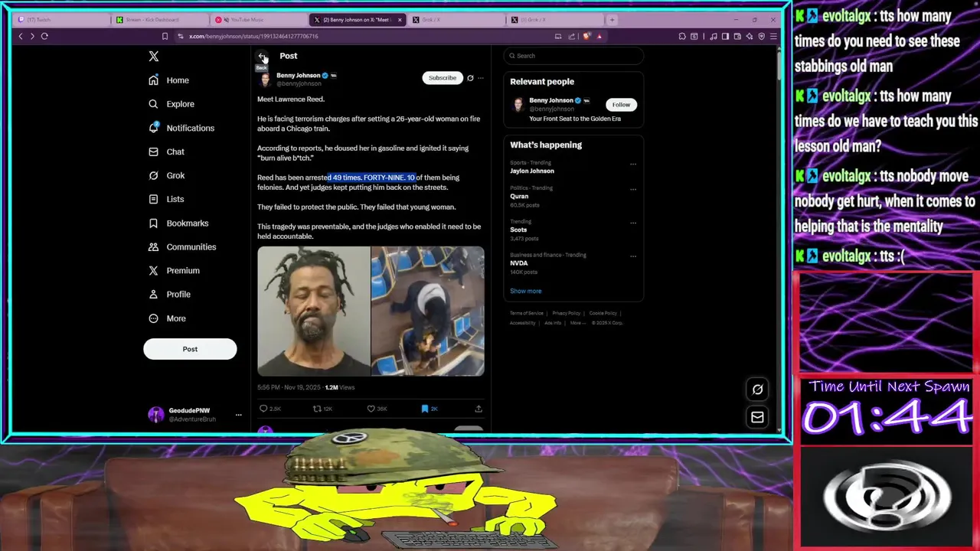
Task: Open the browser hamburger menu
Action: (773, 36)
